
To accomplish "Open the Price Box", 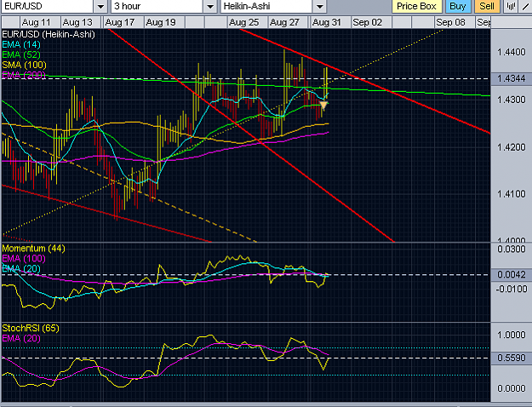I will tap(416, 7).
